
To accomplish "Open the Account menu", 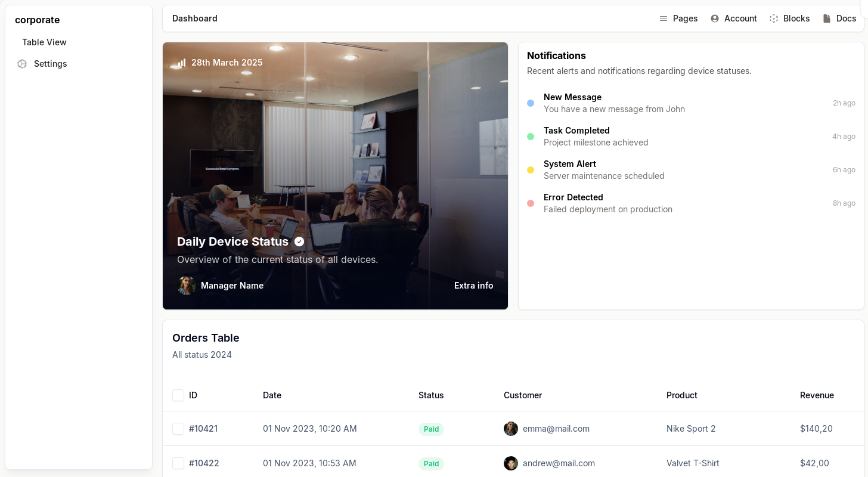I will [740, 18].
